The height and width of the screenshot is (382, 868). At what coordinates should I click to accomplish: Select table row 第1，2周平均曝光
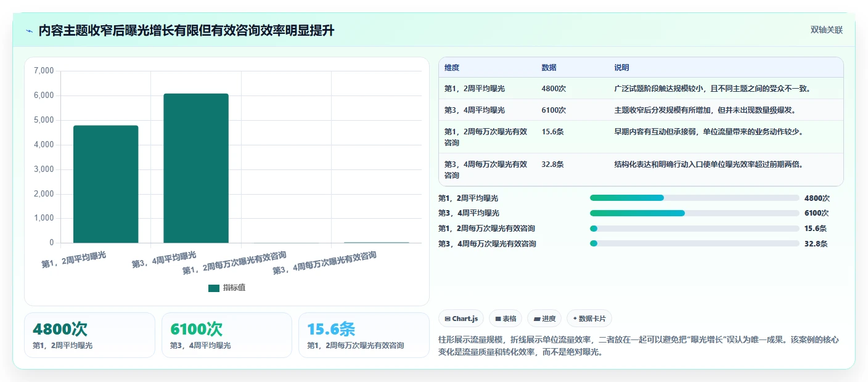pyautogui.click(x=641, y=89)
